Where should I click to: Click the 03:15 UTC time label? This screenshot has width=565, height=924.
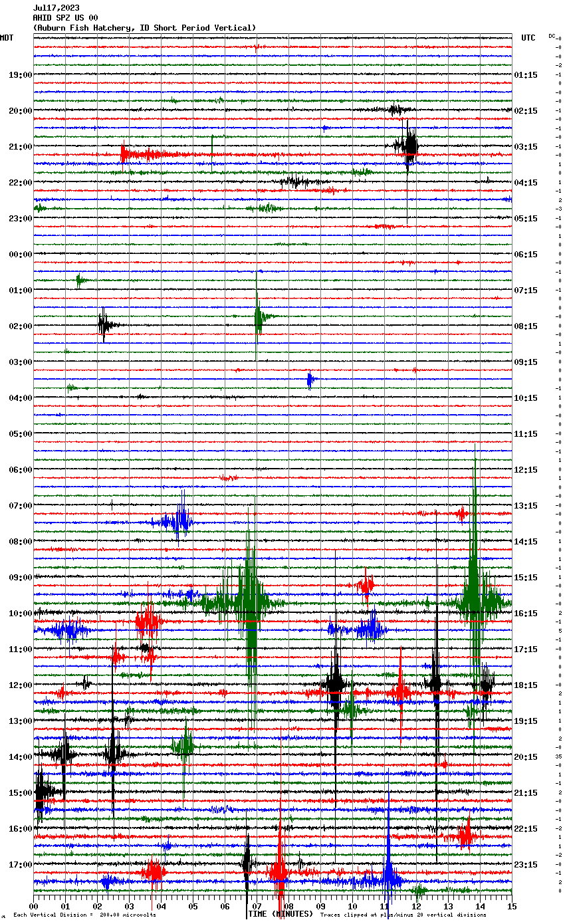pos(526,147)
